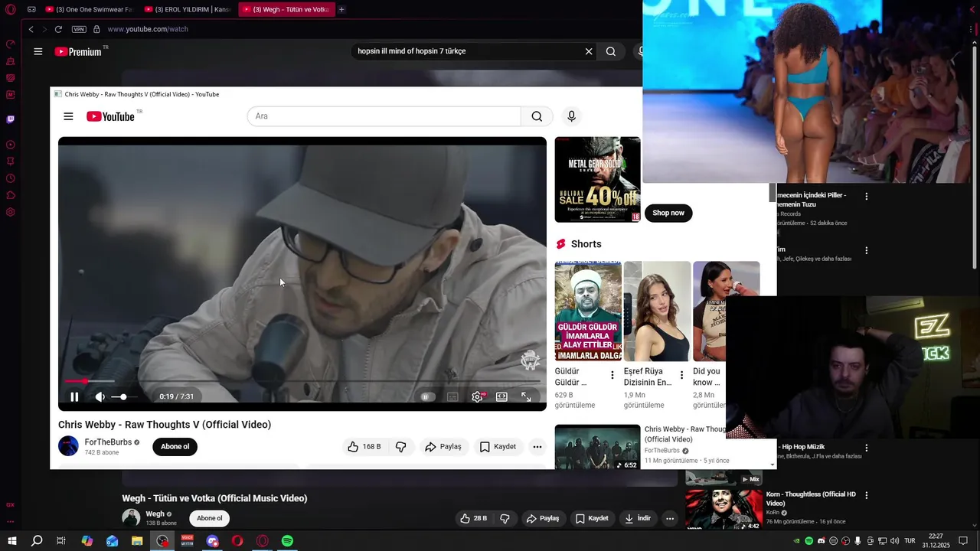Viewport: 980px width, 551px height.
Task: Open Twitch in Opera sidebar
Action: 11,119
